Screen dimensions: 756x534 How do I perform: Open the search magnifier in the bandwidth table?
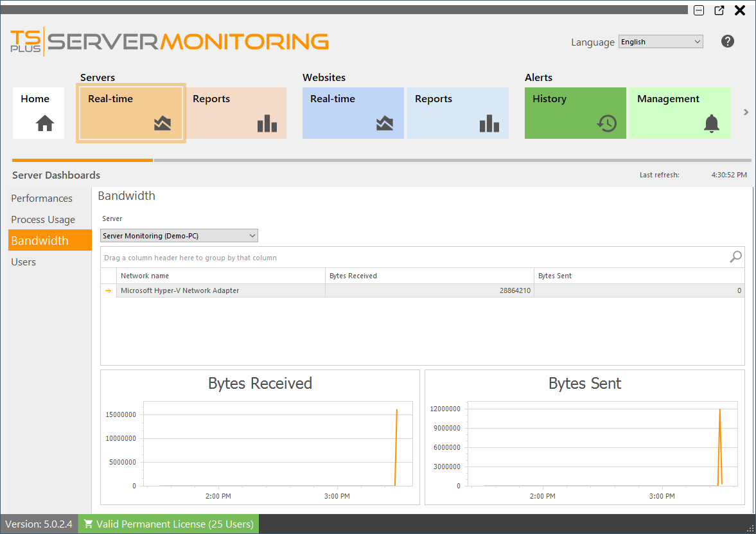[x=735, y=256]
